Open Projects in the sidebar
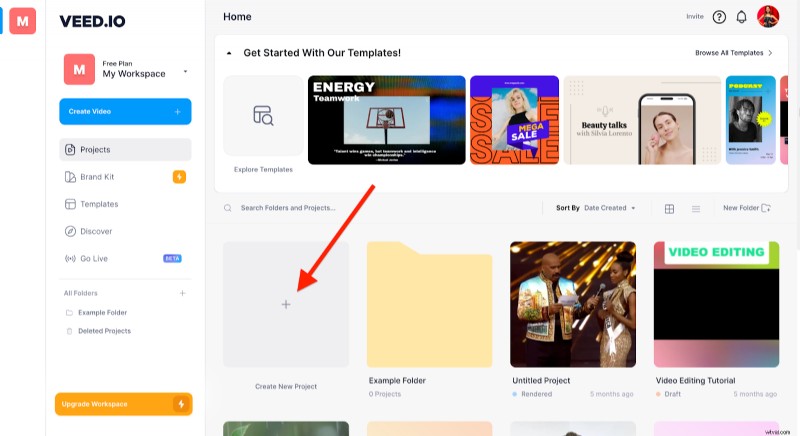This screenshot has width=800, height=436. (x=125, y=150)
